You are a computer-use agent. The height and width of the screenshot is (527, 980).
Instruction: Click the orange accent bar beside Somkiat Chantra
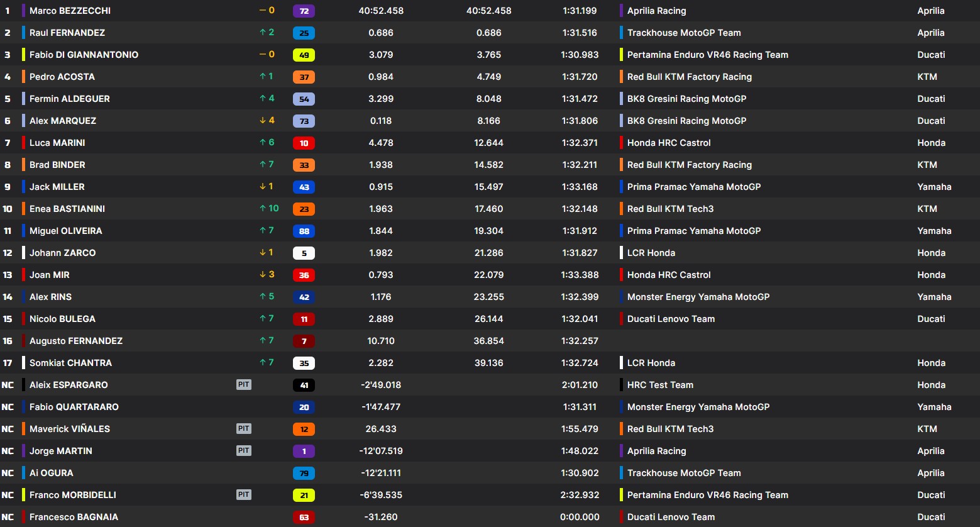[23, 363]
